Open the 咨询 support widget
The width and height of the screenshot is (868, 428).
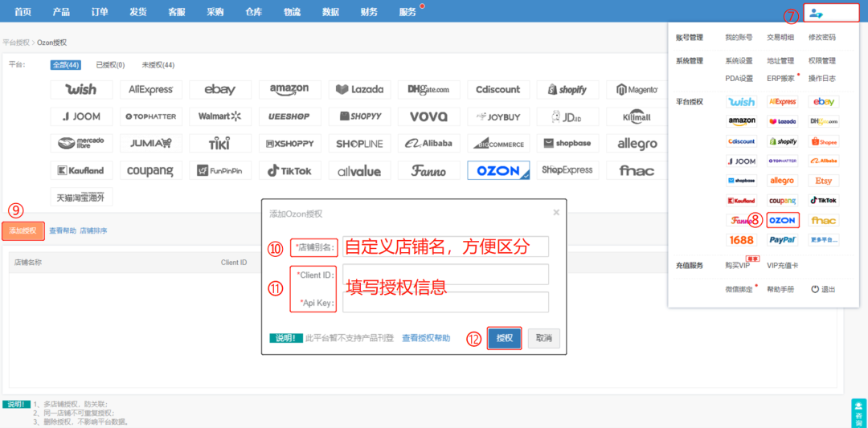tap(858, 413)
